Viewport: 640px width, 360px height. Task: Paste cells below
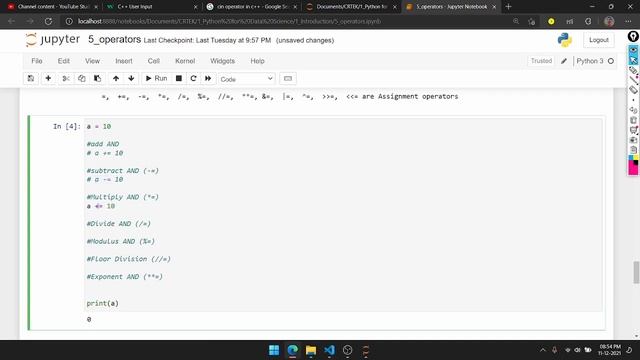(97, 78)
